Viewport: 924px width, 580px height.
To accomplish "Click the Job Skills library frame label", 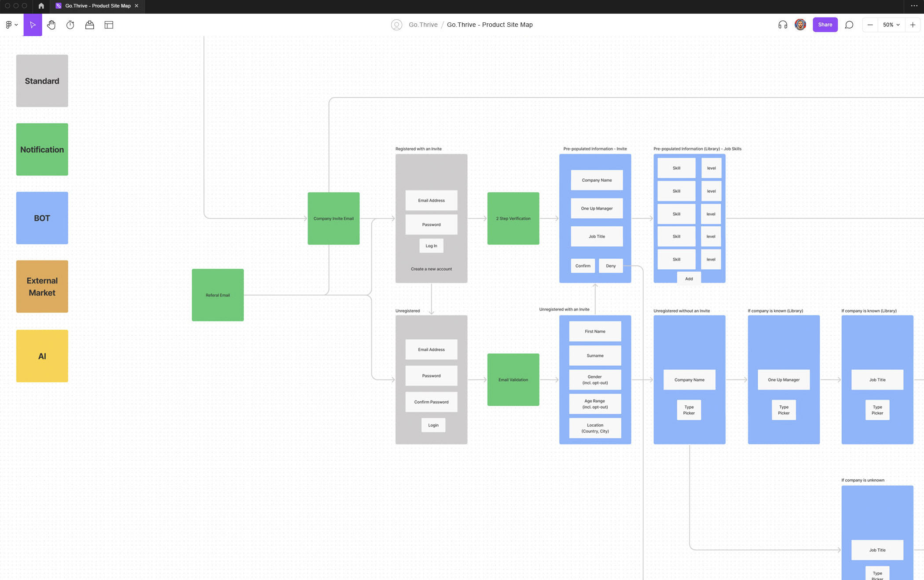I will point(697,149).
